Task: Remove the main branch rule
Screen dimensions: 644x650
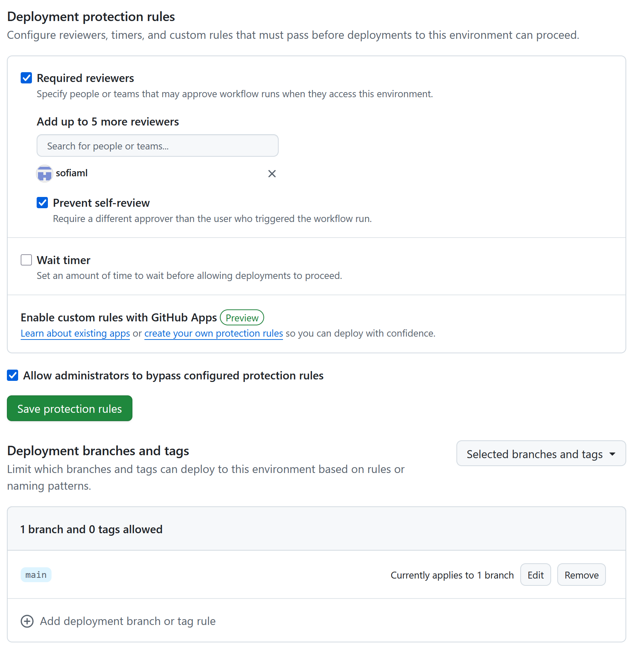Action: (x=581, y=575)
